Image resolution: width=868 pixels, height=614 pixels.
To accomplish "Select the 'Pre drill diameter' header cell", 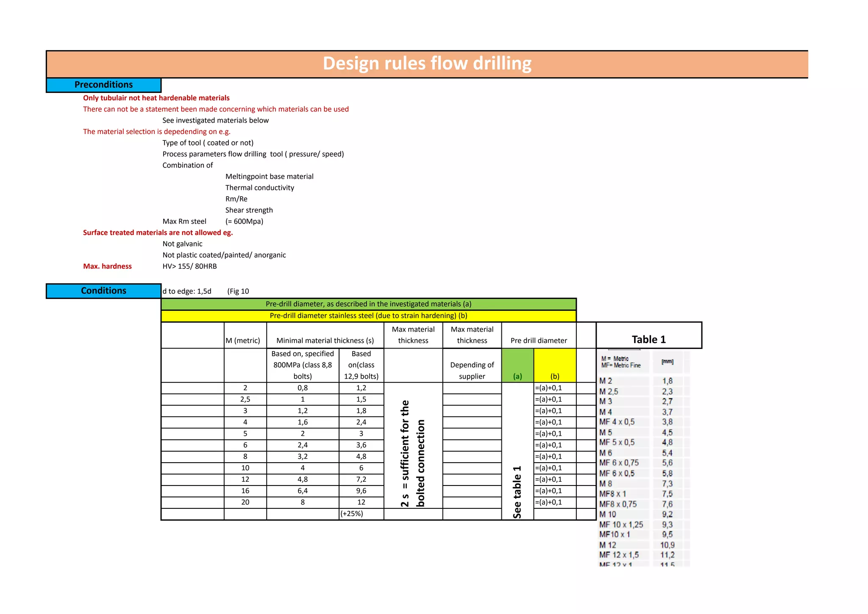I will click(538, 340).
